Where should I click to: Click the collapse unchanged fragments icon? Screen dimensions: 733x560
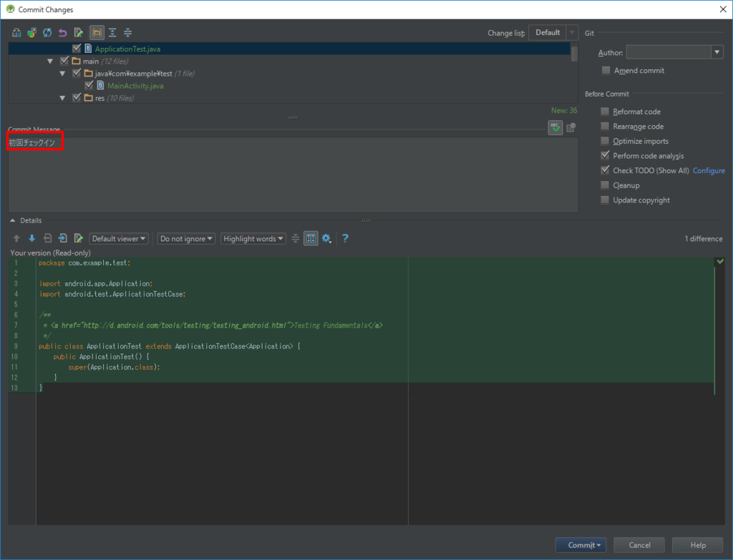tap(296, 239)
